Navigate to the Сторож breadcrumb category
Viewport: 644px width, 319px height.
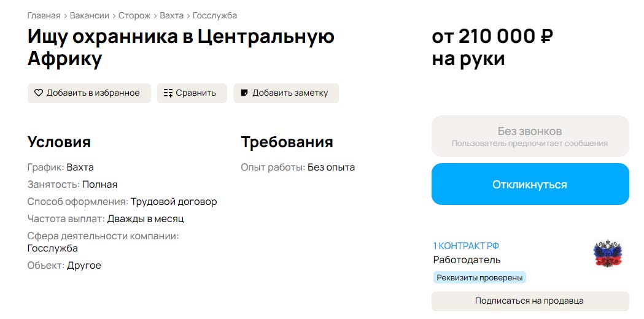pos(134,15)
